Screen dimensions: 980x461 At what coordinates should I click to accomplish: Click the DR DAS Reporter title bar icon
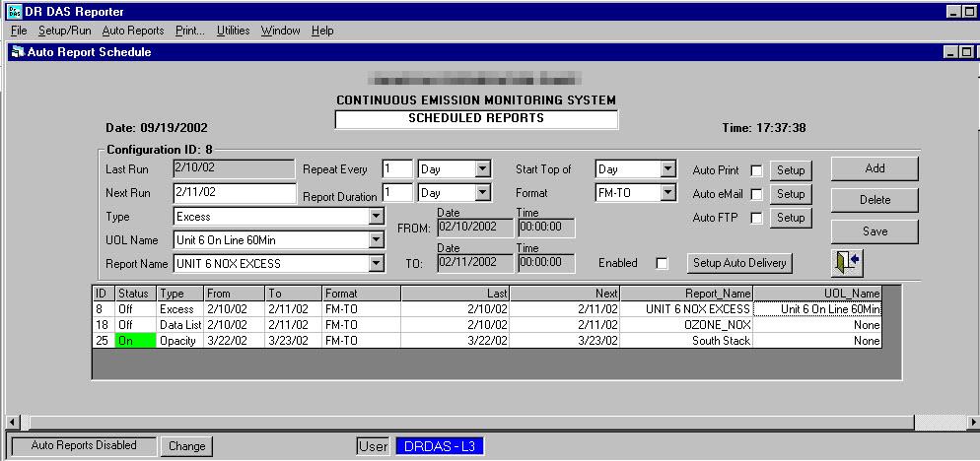12,11
